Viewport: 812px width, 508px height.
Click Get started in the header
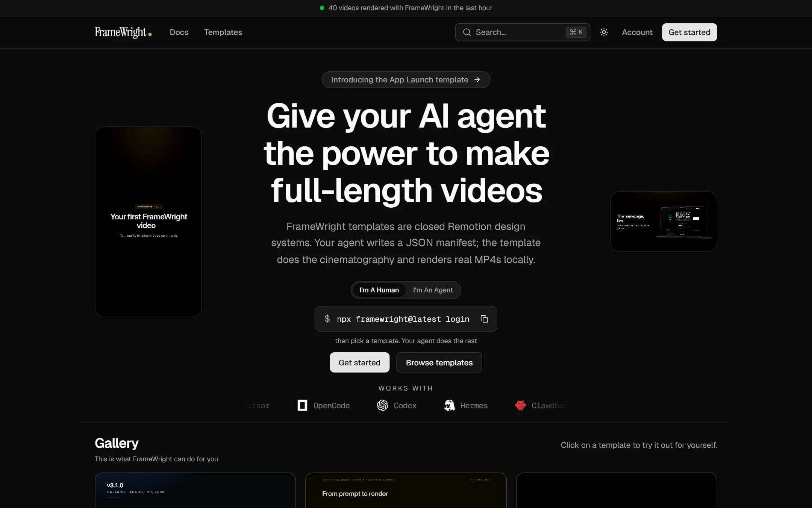(689, 32)
